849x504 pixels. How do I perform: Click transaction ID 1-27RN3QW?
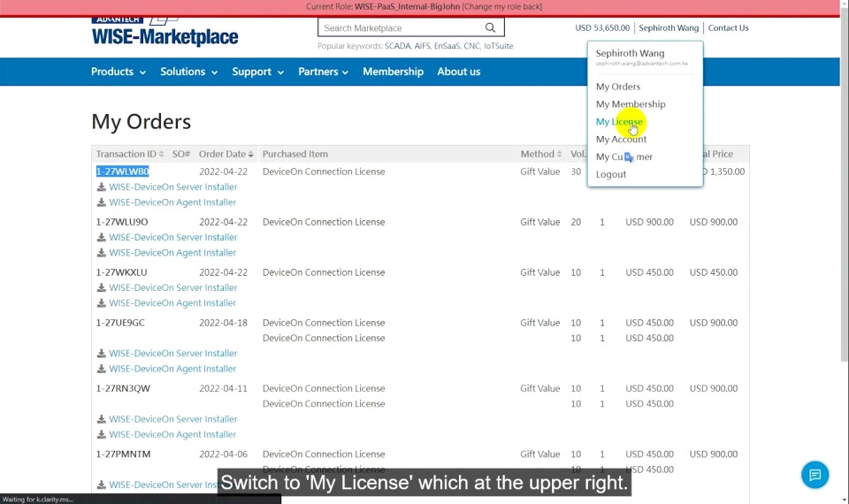click(123, 388)
